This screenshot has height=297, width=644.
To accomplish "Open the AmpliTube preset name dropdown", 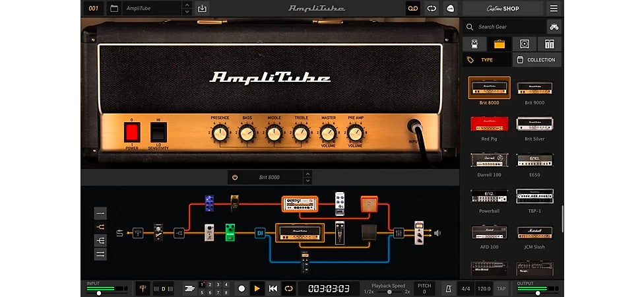I will (152, 8).
